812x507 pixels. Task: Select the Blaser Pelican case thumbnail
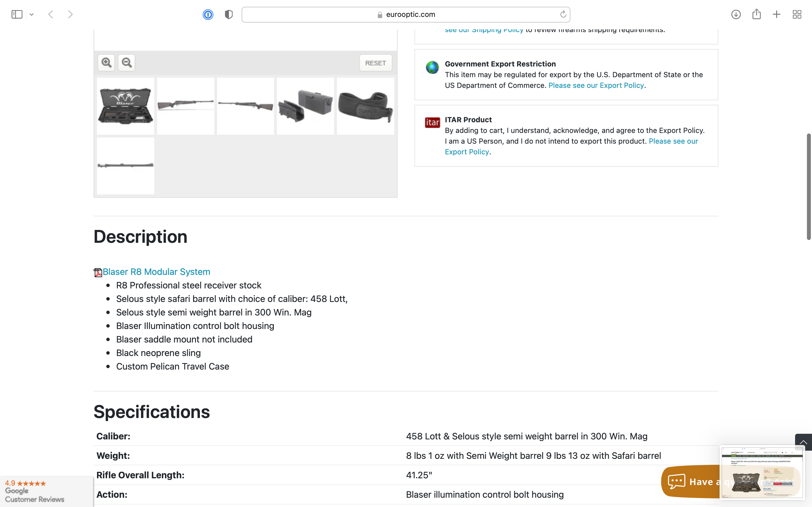(x=125, y=106)
